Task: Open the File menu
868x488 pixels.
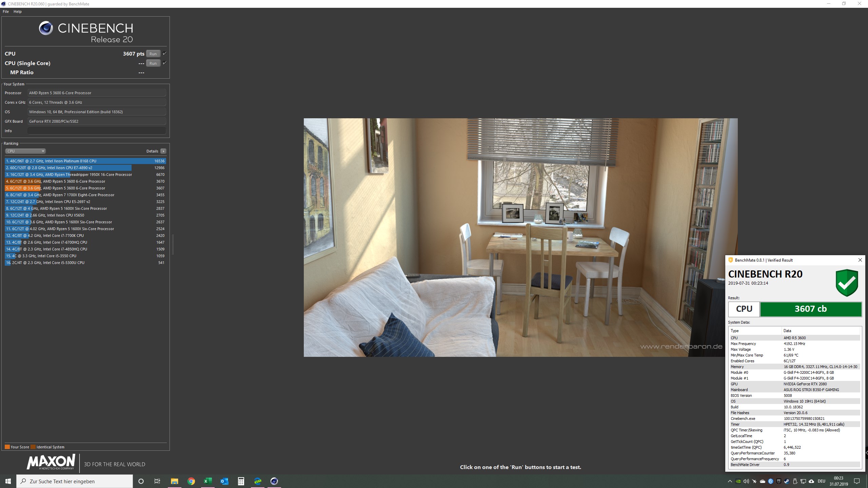Action: coord(6,12)
